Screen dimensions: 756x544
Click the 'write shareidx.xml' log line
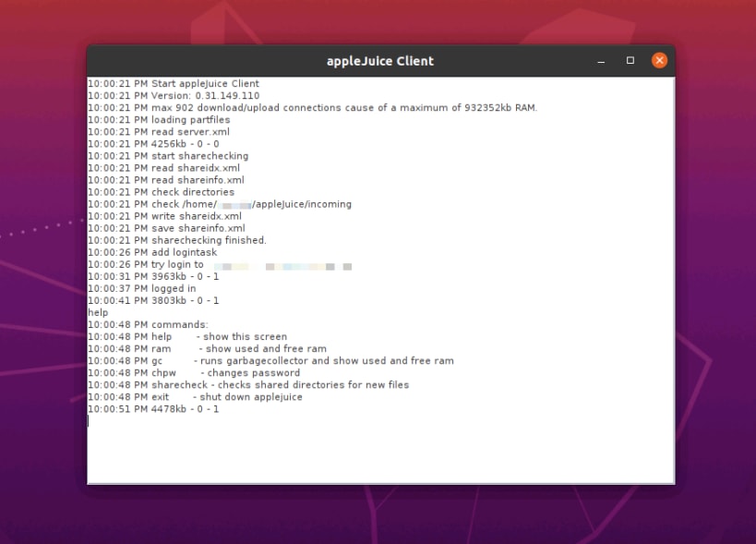tap(164, 216)
